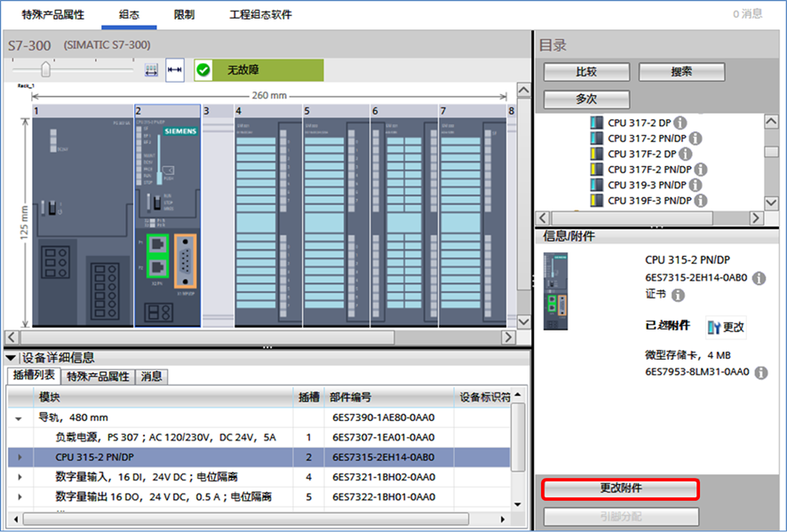Screen dimensions: 787x532
Task: Click the catalog list scroll down arrow
Action: pos(771,202)
